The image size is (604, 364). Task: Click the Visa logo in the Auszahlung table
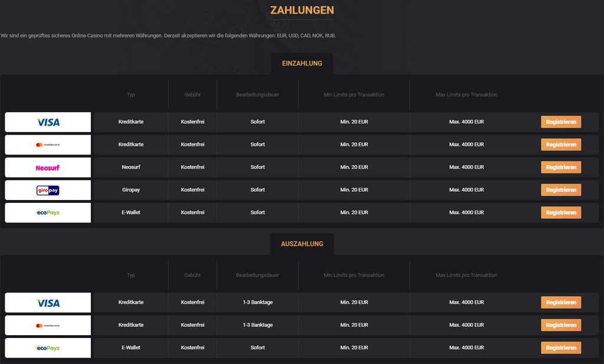tap(48, 303)
